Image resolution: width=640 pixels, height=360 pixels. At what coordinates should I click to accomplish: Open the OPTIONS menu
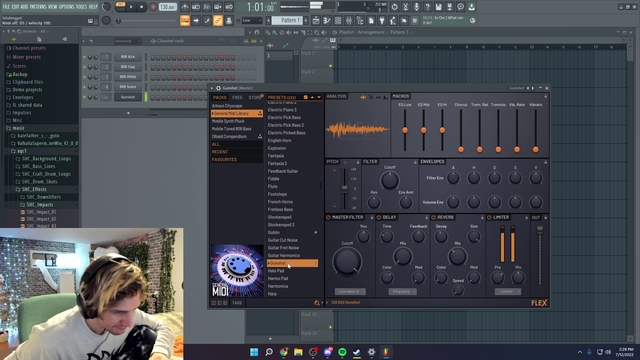pos(67,7)
